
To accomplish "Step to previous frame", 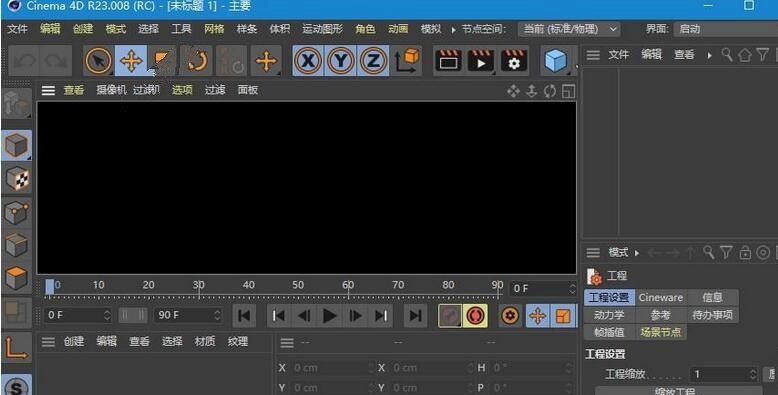I will pyautogui.click(x=304, y=316).
